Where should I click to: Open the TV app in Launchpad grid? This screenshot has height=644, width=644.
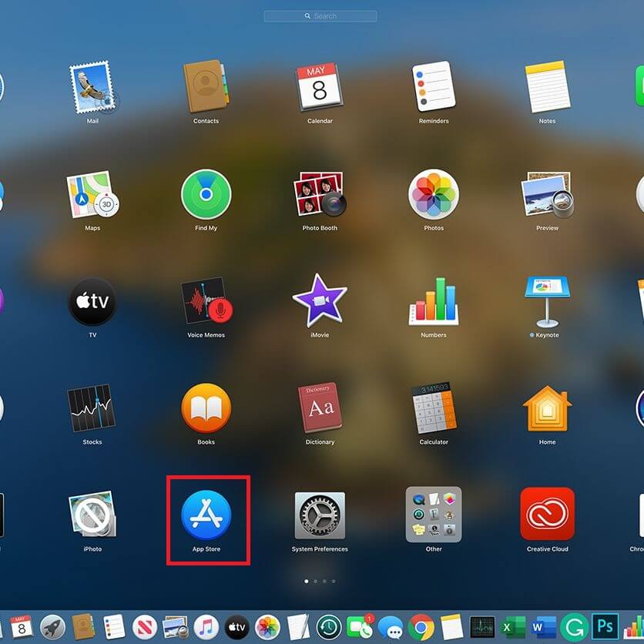92,301
